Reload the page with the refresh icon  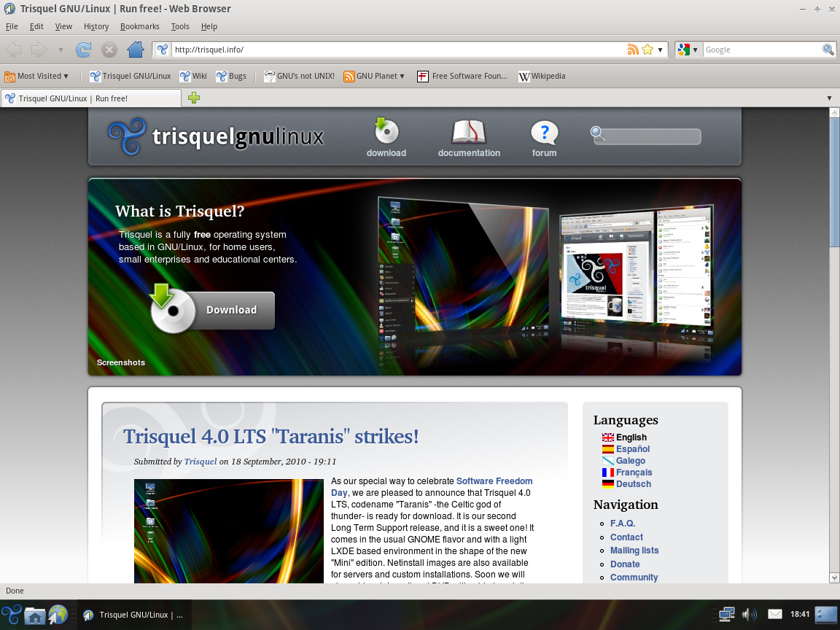click(83, 50)
